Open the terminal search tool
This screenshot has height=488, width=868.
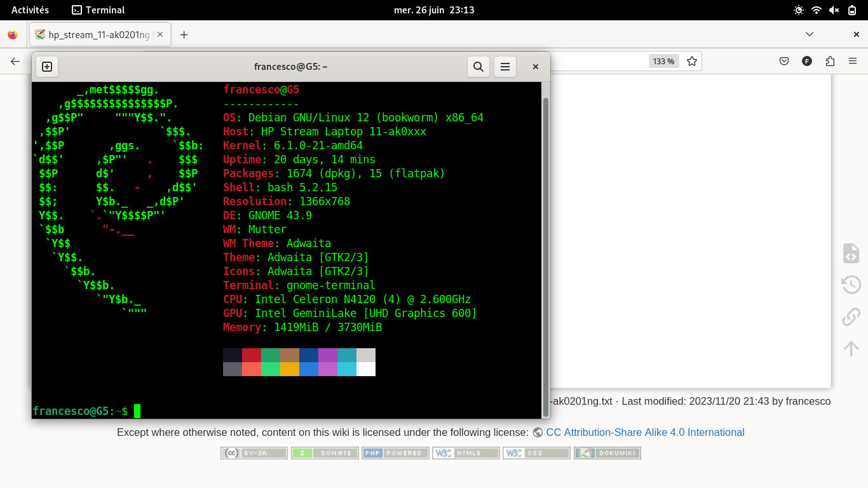click(478, 67)
